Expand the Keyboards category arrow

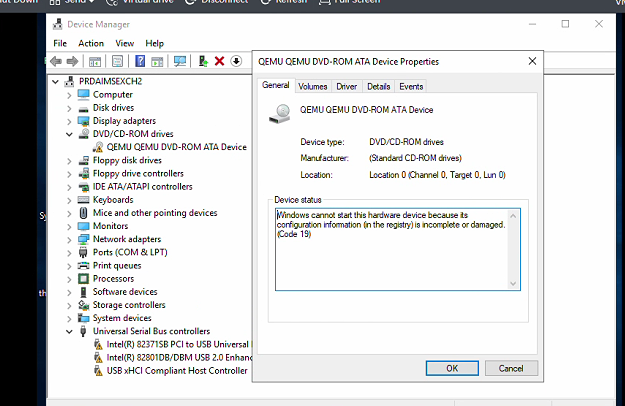pos(69,200)
